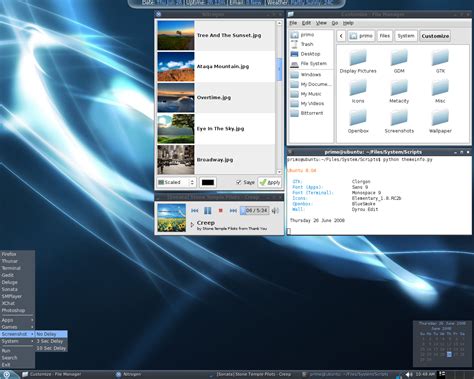Skip to previous track in Sonata
The height and width of the screenshot is (379, 474).
point(195,210)
